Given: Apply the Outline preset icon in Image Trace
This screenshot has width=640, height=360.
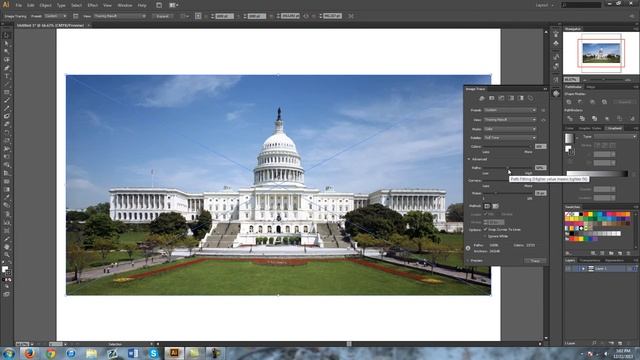Looking at the screenshot, I should (531, 98).
